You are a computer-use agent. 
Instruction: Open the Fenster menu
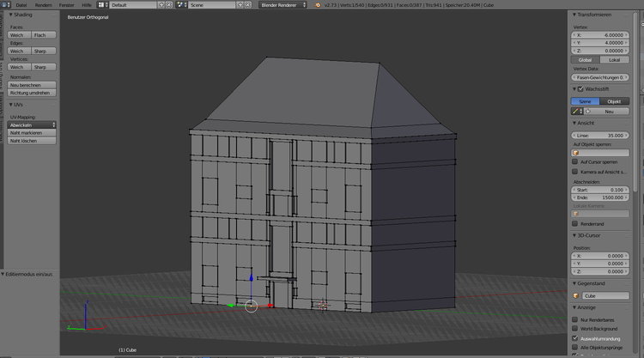coord(66,5)
